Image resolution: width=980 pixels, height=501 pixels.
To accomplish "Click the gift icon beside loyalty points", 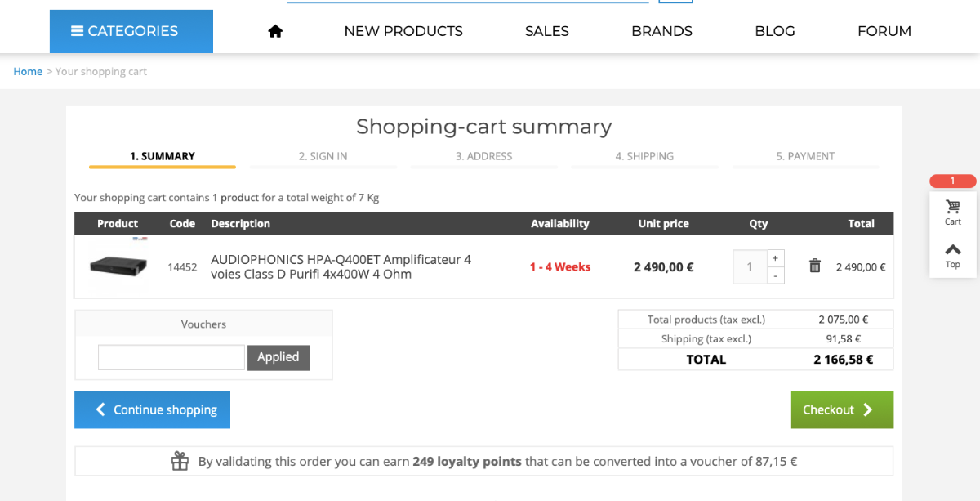I will pos(180,461).
